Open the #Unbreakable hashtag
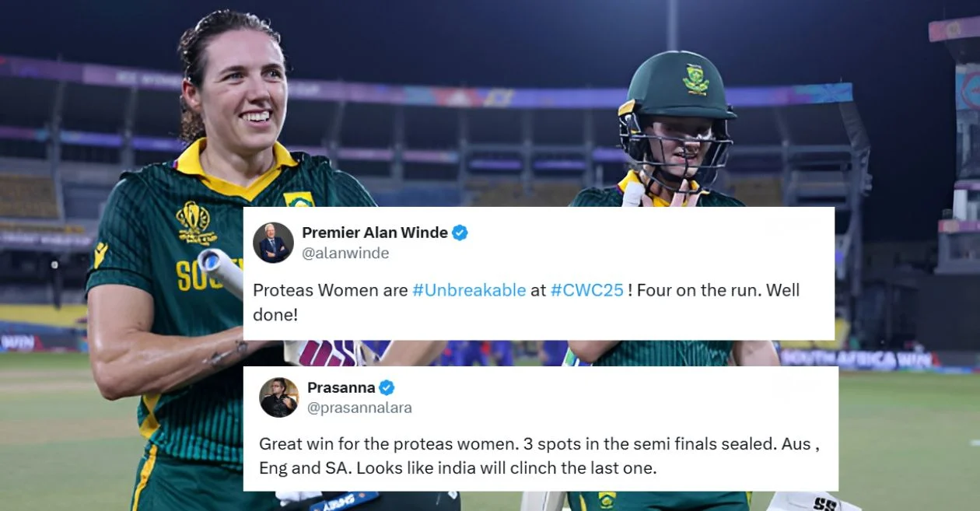 coord(469,290)
